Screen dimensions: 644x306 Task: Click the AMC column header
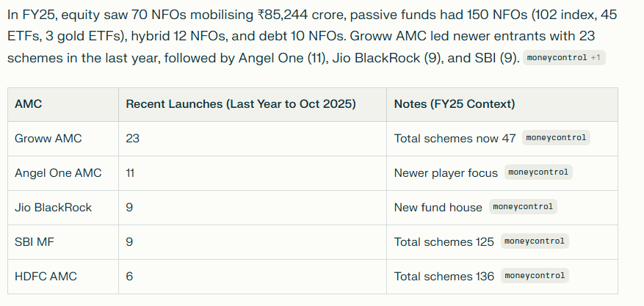tap(29, 104)
